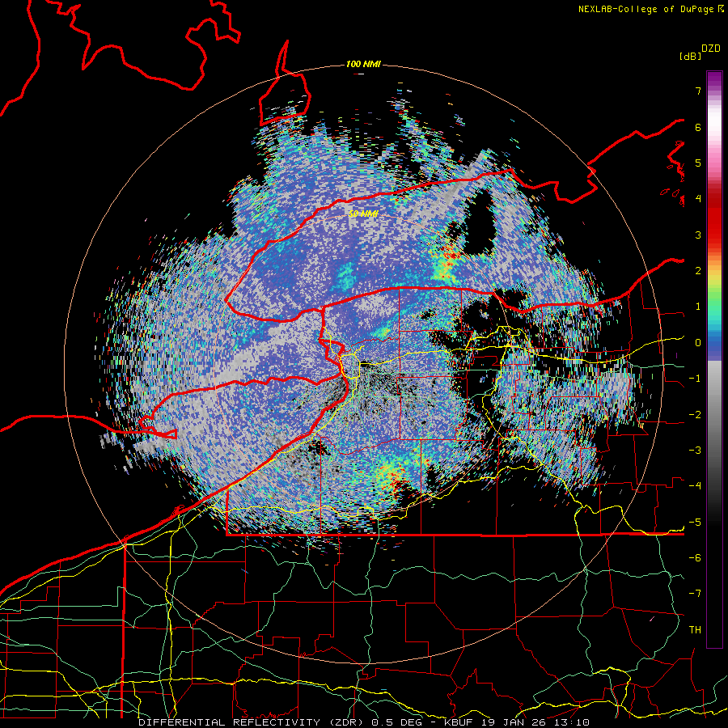Click the 7 value on color scale
Viewport: 728px width, 728px height.
[698, 91]
